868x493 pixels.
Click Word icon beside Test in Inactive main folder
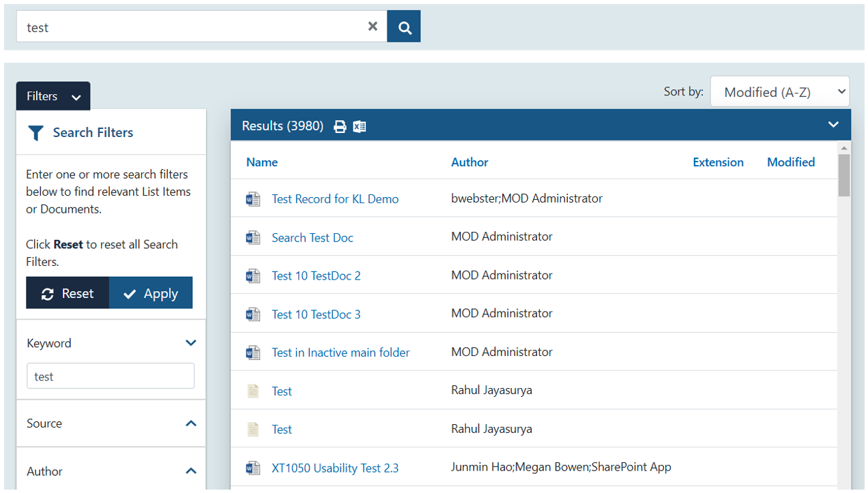253,353
